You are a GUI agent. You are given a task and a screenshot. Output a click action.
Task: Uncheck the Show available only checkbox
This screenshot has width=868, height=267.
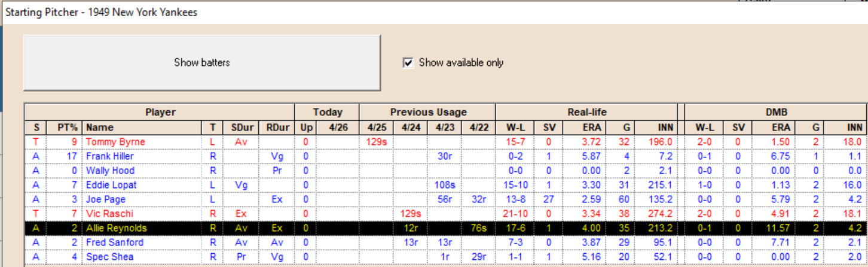408,63
